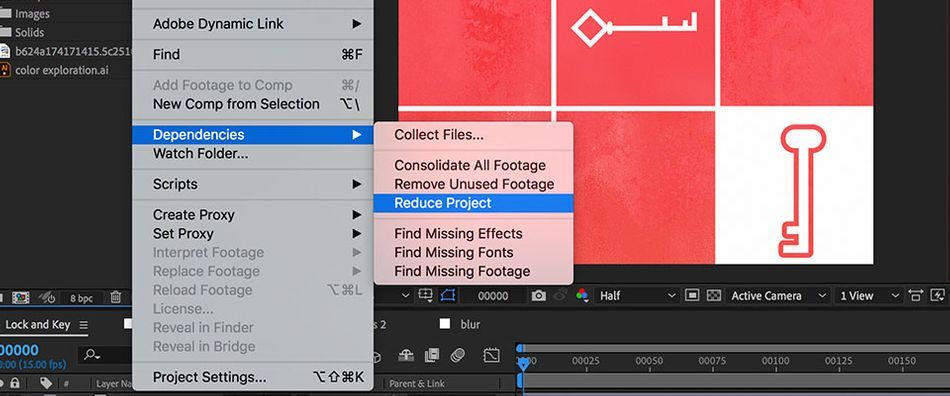Choose Find Missing Footage

coord(473,271)
